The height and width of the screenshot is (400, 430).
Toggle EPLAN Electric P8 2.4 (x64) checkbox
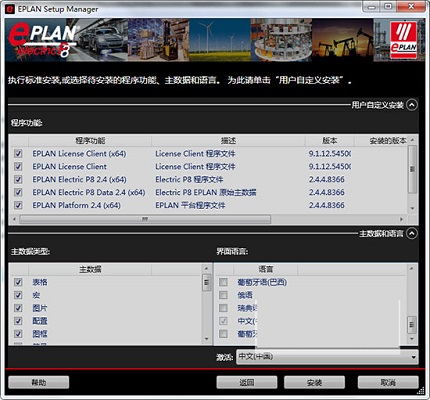18,179
